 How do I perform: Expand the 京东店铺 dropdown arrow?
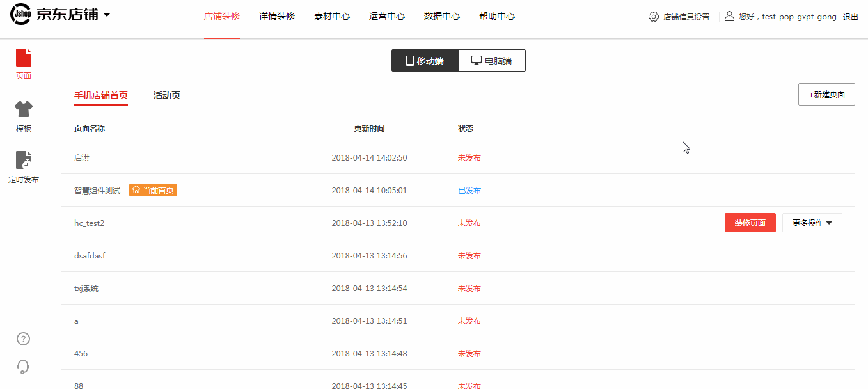pyautogui.click(x=107, y=15)
